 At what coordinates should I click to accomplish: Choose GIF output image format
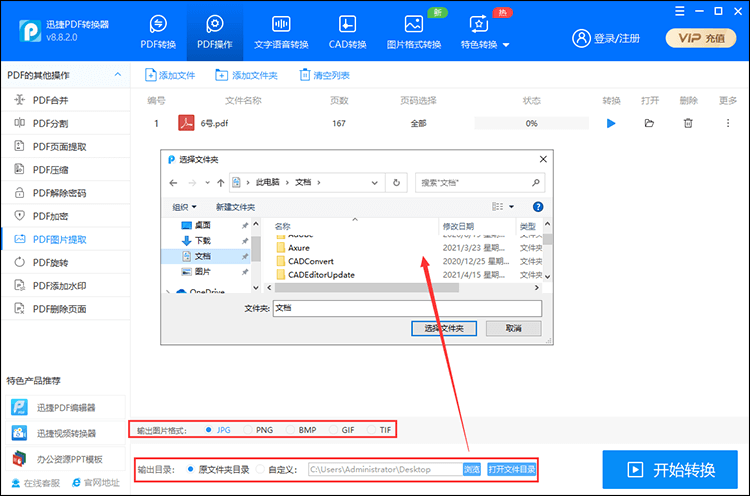coord(342,430)
